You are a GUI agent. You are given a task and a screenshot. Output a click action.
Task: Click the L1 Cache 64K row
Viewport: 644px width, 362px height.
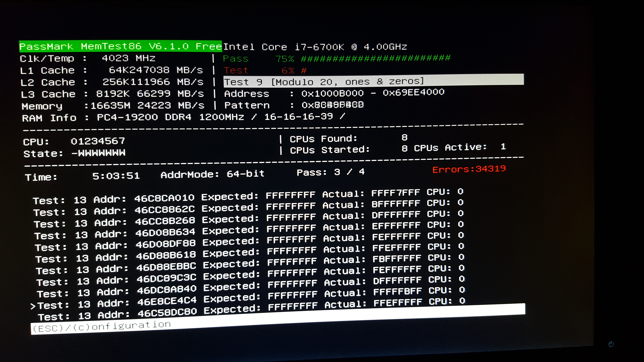tap(112, 70)
